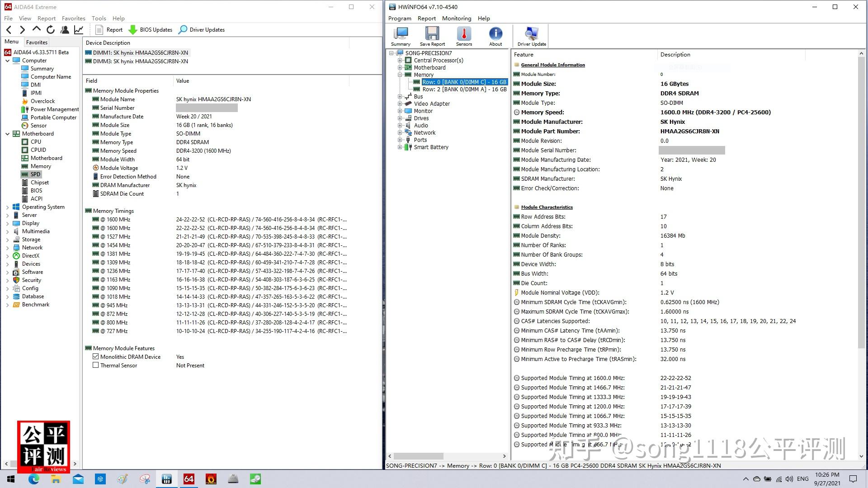Select Row 2 [BANK 0/DIMM A] memory module
Viewport: 868px width, 488px height.
tap(463, 89)
